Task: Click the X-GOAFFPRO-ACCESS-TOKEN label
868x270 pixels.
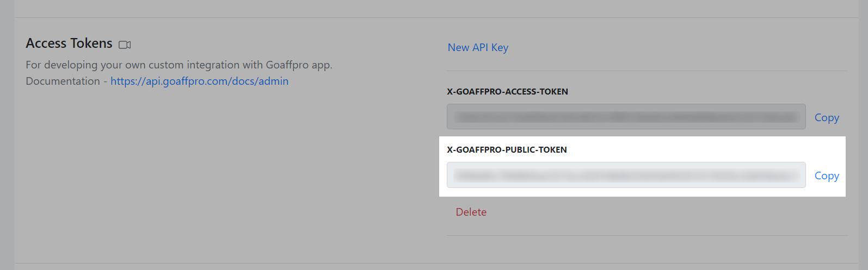Action: point(507,92)
